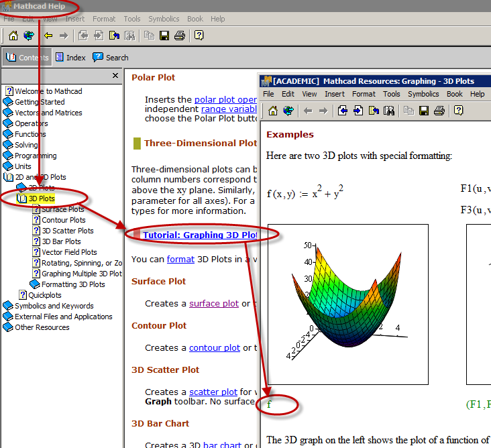Click the Save floppy icon in Mathcad Help toolbar

point(164,36)
